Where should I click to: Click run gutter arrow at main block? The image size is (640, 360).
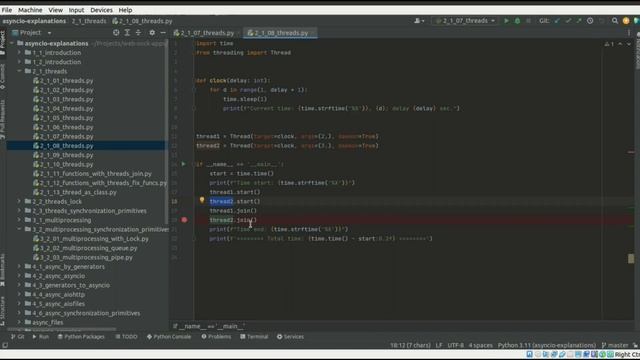(x=183, y=164)
